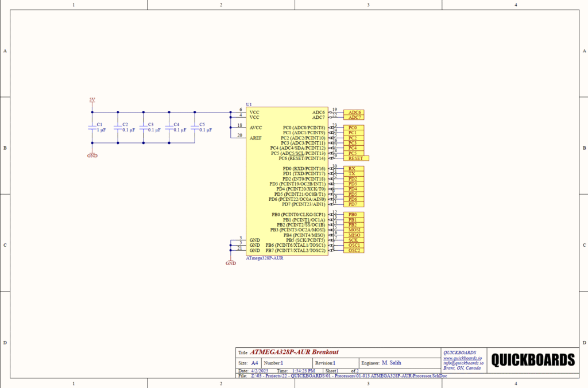Click the 5V power port symbol
Screen dimensions: 588x388
coord(92,101)
